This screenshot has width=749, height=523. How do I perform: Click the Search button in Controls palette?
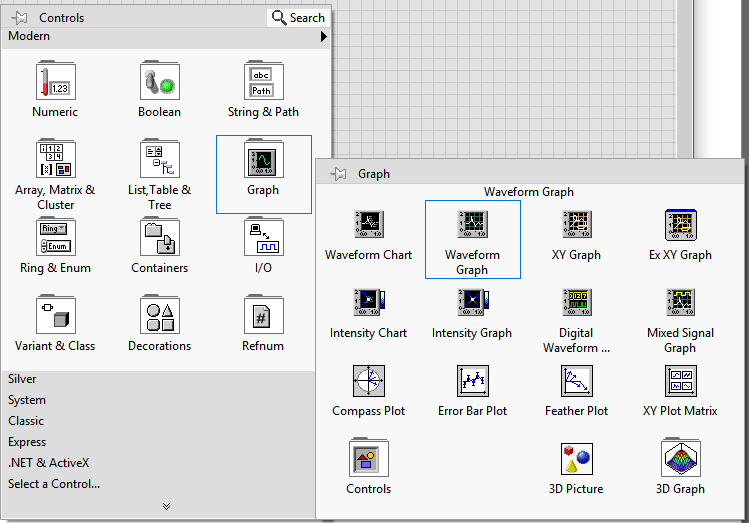coord(298,17)
